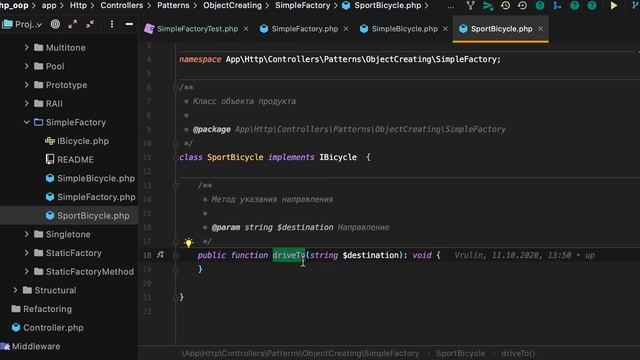Expand the RAII folder
640x360 pixels.
point(27,103)
